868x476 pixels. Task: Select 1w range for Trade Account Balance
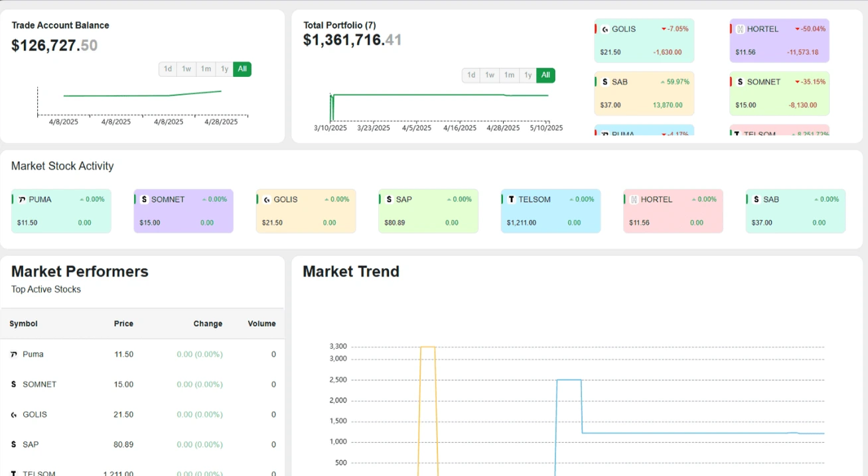[x=186, y=69]
